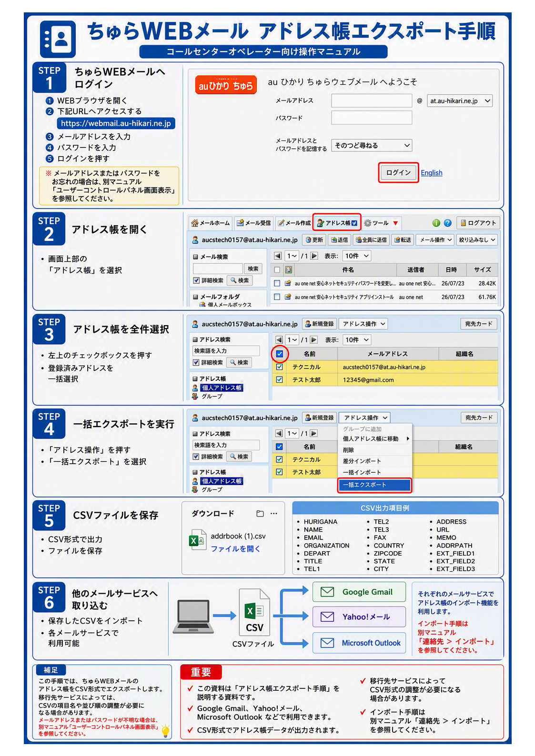
Task: Toggle 詳細検索 checkbox in Step 3 アドレス検索
Action: click(x=196, y=363)
